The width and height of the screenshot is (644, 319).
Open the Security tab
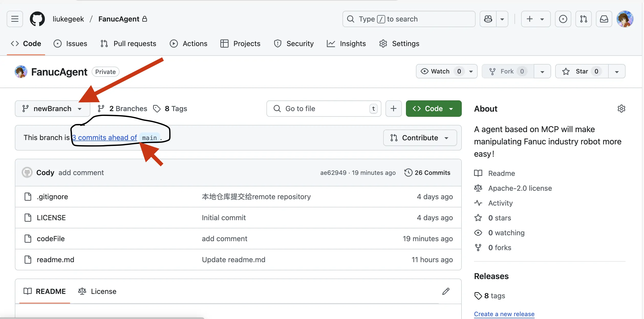point(294,44)
